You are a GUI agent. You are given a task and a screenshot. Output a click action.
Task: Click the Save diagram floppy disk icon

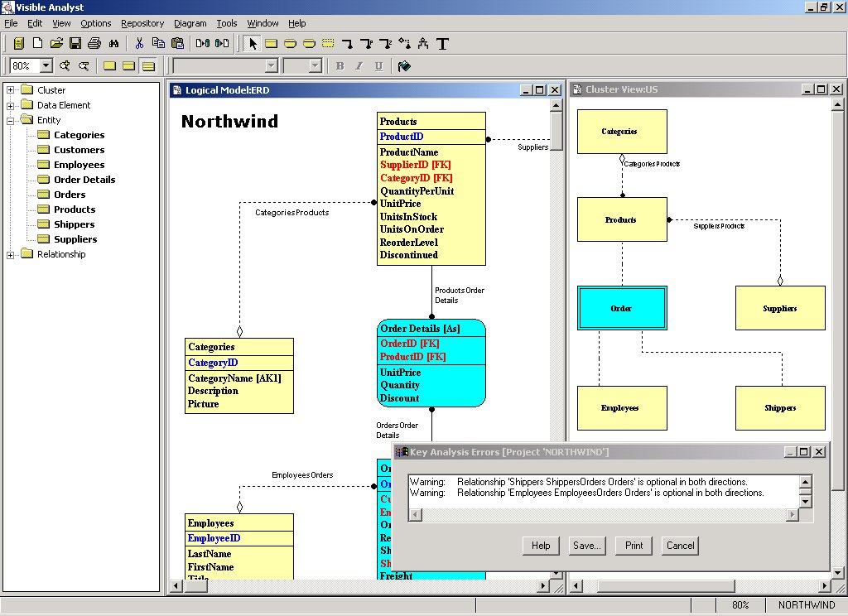click(75, 43)
